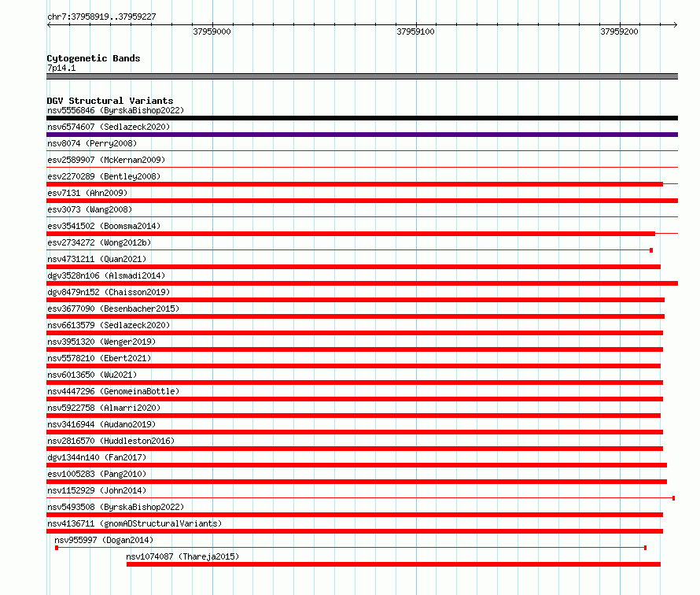Image resolution: width=700 pixels, height=595 pixels.
Task: Click the 37959200 ruler position label
Action: (619, 31)
